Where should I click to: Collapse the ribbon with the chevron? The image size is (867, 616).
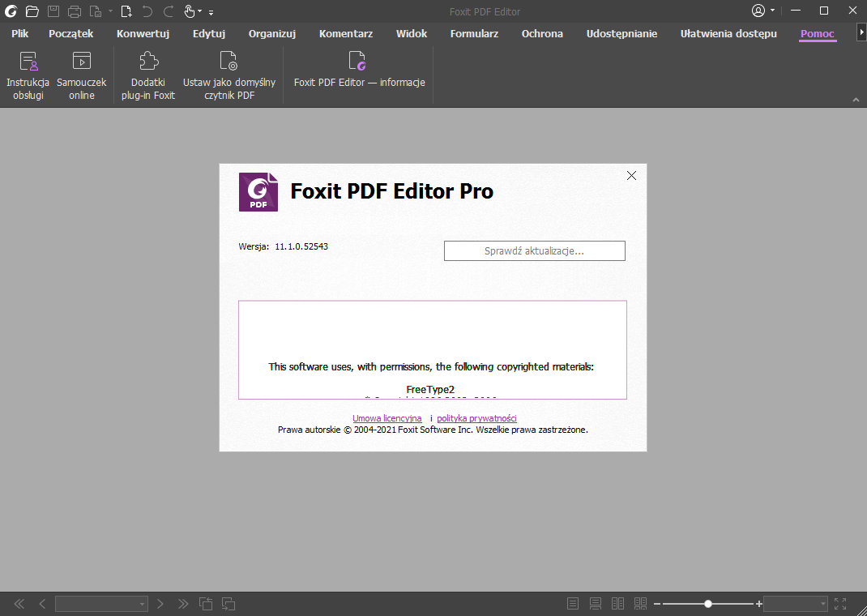[x=856, y=100]
